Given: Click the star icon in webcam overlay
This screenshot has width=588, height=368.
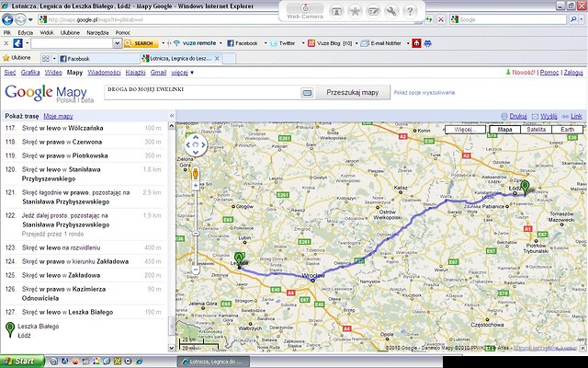Looking at the screenshot, I should coord(355,11).
